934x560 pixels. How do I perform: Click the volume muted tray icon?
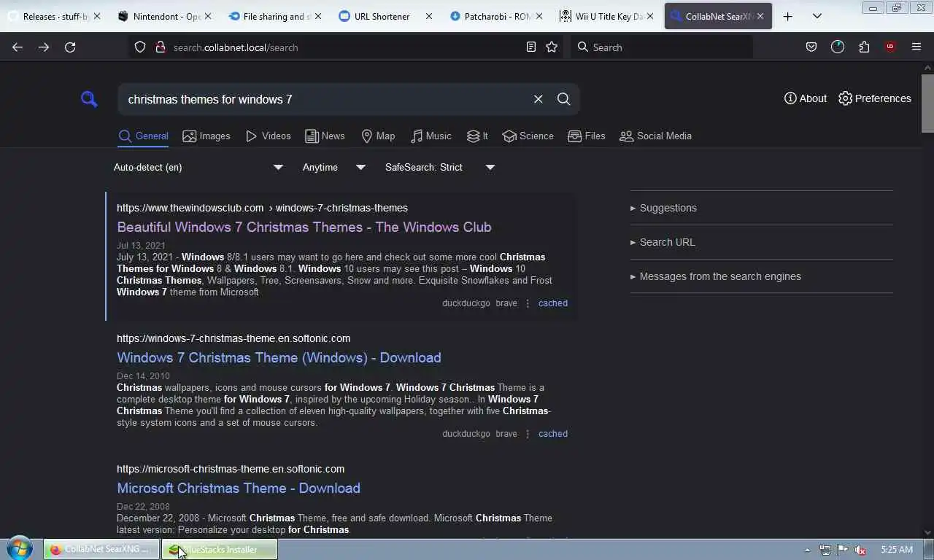coord(860,550)
